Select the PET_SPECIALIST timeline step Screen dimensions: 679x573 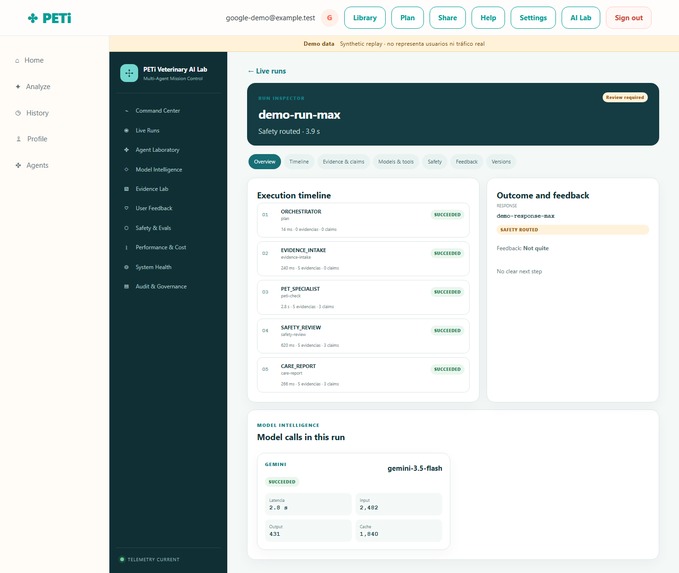pos(363,297)
